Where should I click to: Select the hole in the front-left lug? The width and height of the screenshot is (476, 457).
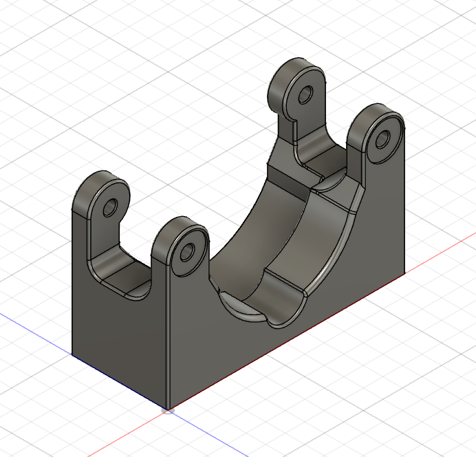point(110,207)
